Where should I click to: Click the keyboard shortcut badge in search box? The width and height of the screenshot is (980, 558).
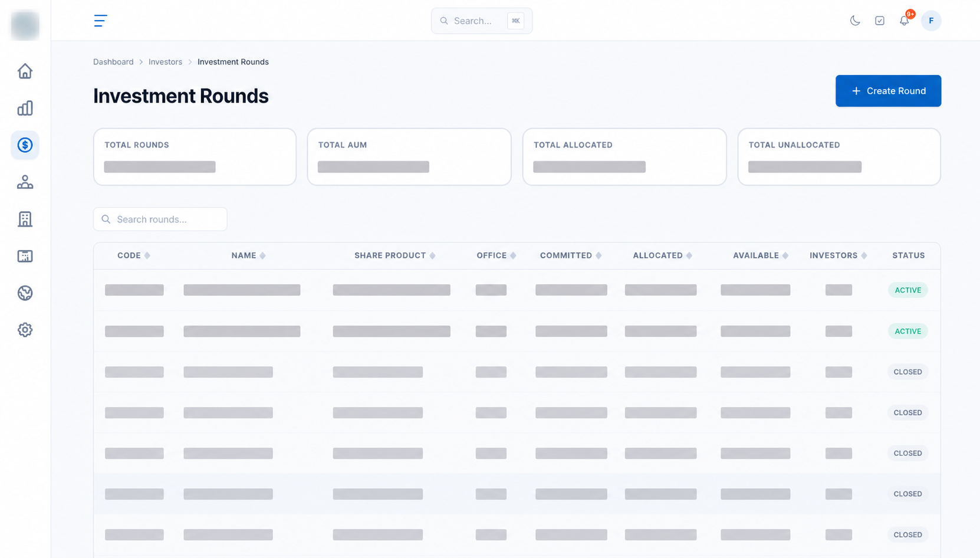tap(515, 21)
